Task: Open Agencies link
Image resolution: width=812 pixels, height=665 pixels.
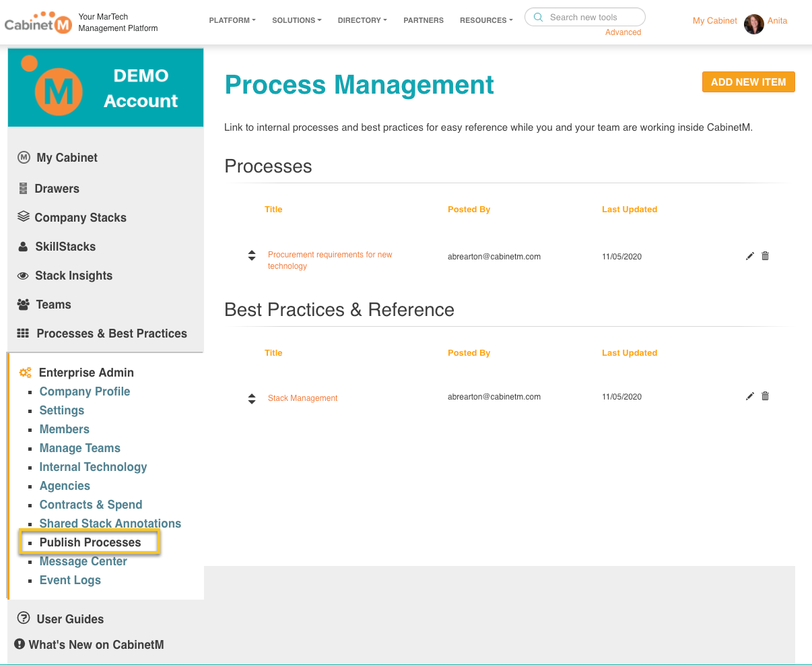Action: 65,486
